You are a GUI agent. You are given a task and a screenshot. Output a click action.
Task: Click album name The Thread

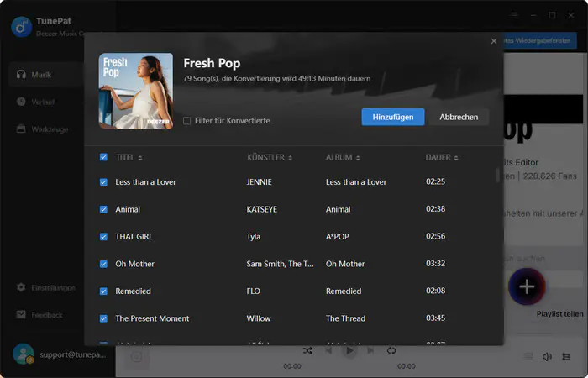345,318
